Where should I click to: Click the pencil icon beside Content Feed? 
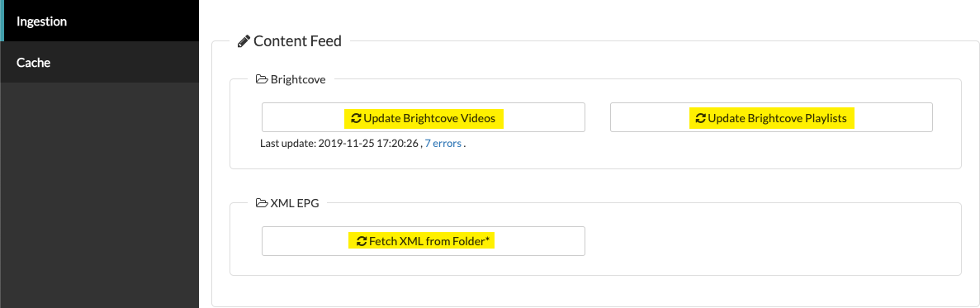click(244, 42)
